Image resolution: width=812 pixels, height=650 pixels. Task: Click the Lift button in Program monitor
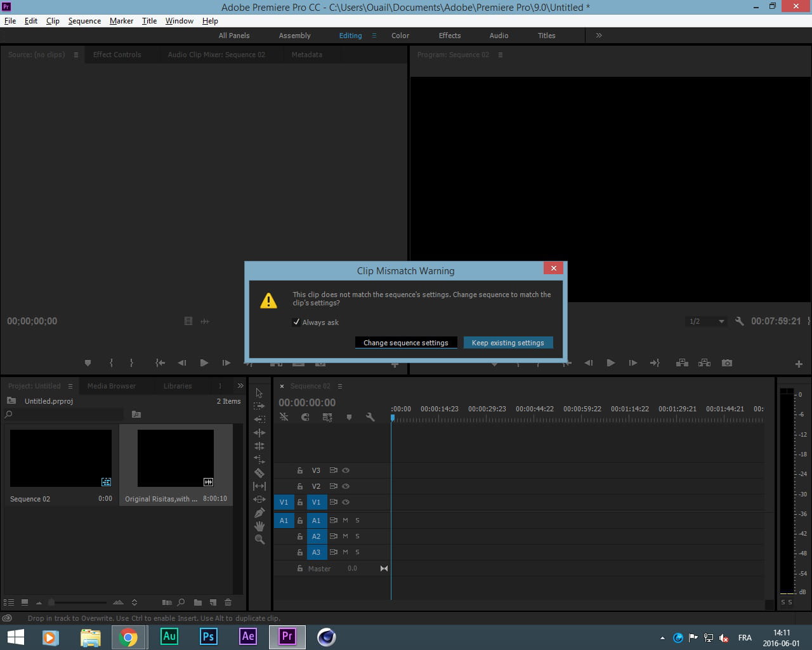point(682,363)
